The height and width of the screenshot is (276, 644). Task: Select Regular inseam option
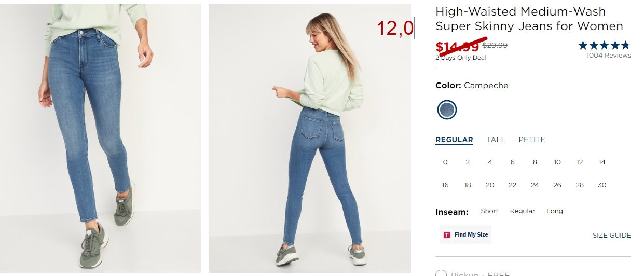coord(522,211)
